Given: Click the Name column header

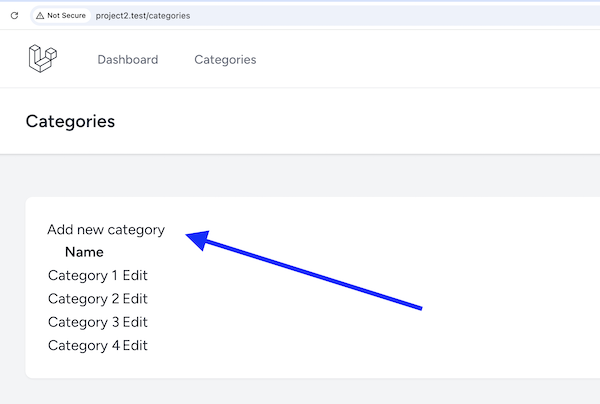Looking at the screenshot, I should pos(84,252).
